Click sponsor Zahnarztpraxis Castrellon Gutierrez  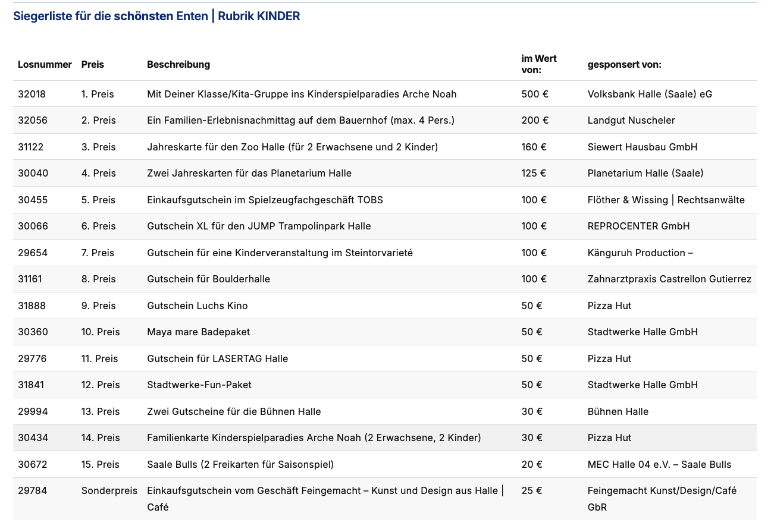click(669, 279)
